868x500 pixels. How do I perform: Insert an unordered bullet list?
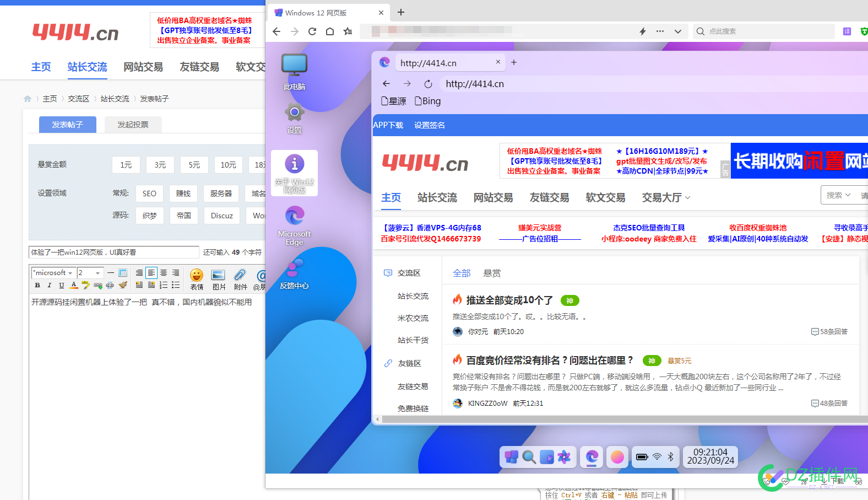point(176,285)
